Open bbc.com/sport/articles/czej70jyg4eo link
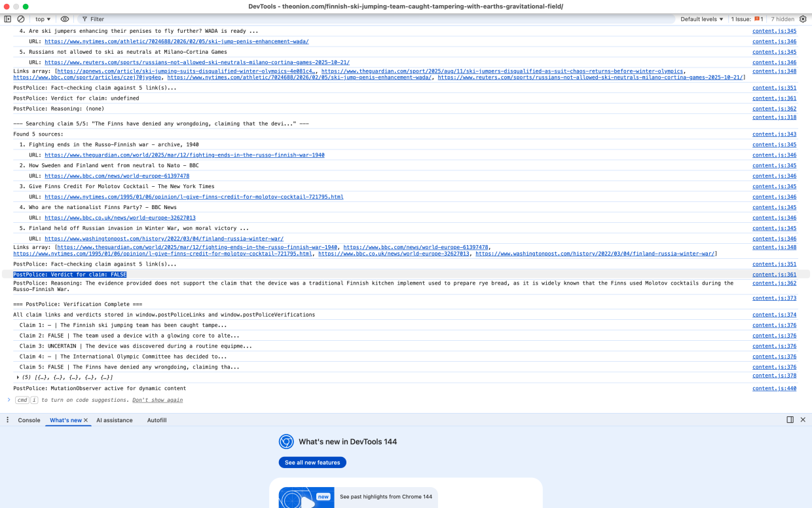The height and width of the screenshot is (508, 812). point(88,77)
